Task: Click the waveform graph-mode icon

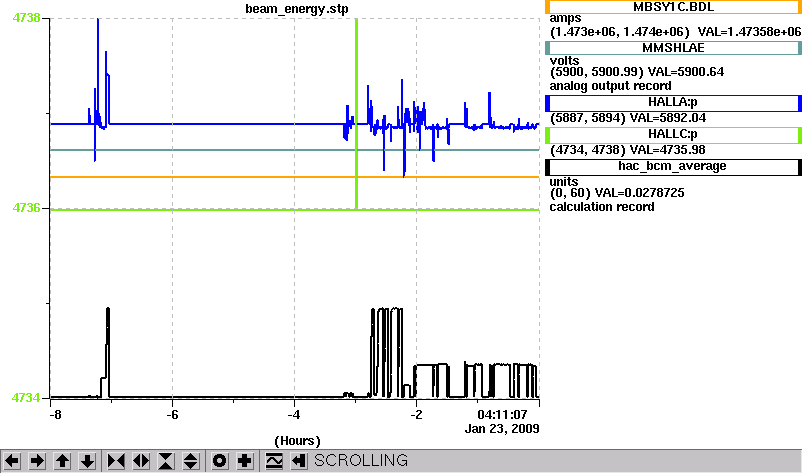Action: (274, 461)
